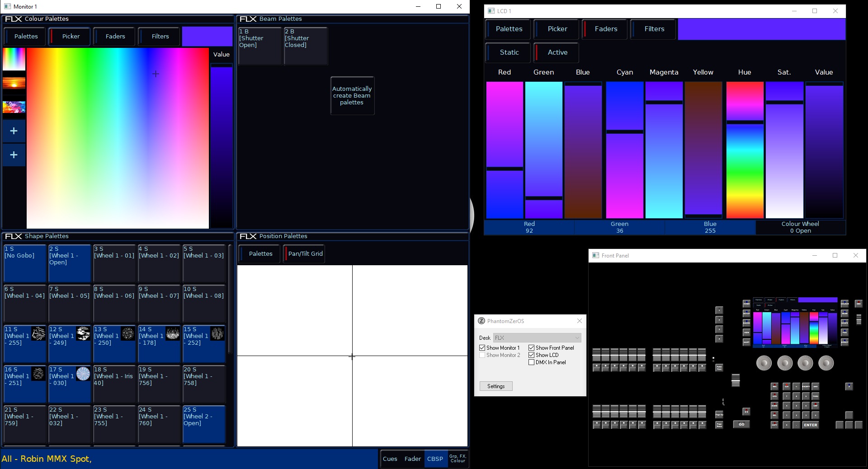This screenshot has width=868, height=469.
Task: Click CLR key on Front Panel keypad
Action: coord(787,386)
